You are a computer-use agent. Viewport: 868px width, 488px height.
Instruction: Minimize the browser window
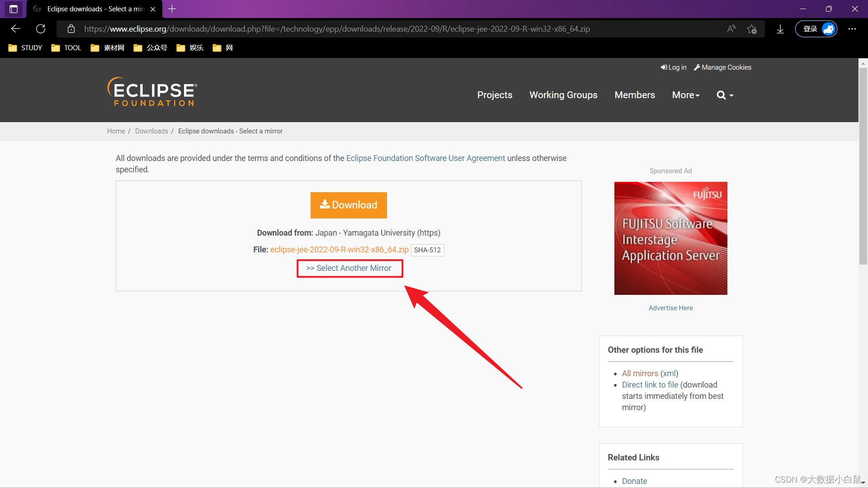click(803, 9)
